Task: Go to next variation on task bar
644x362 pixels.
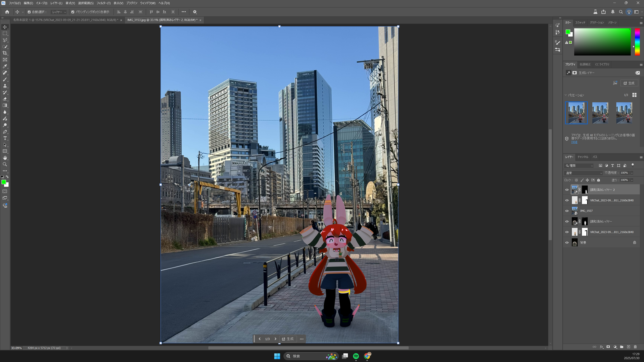Action: (275, 339)
